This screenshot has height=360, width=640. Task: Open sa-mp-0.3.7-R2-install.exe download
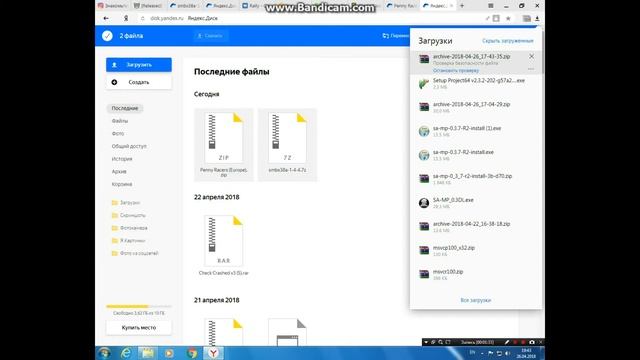coord(476,155)
